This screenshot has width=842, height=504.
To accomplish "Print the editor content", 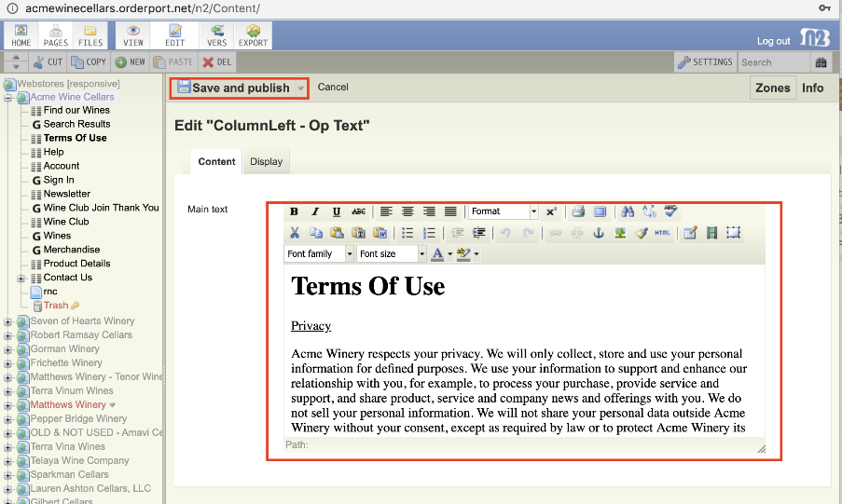I will (x=578, y=211).
